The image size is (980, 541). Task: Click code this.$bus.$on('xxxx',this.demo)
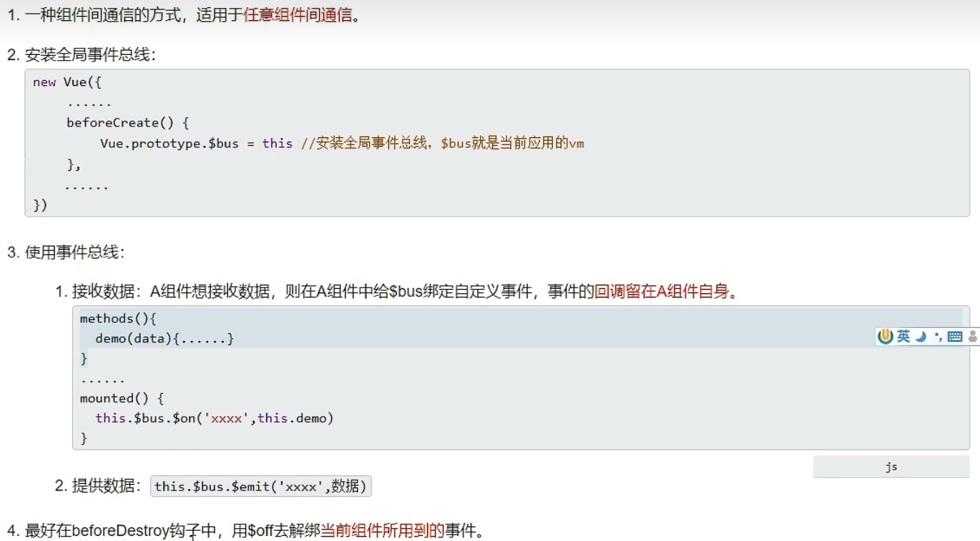[x=214, y=418]
